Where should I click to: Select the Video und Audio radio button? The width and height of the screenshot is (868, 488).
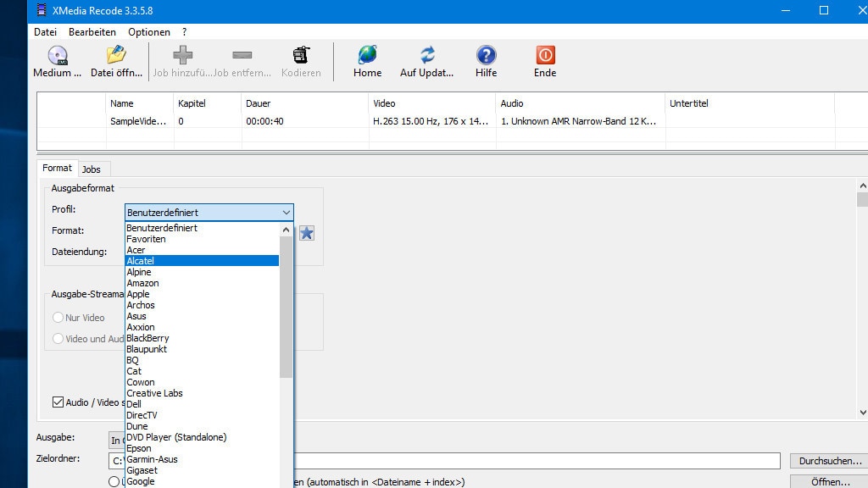coord(58,340)
